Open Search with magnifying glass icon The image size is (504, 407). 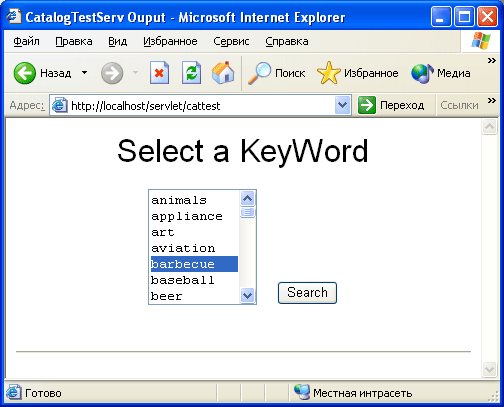click(259, 73)
